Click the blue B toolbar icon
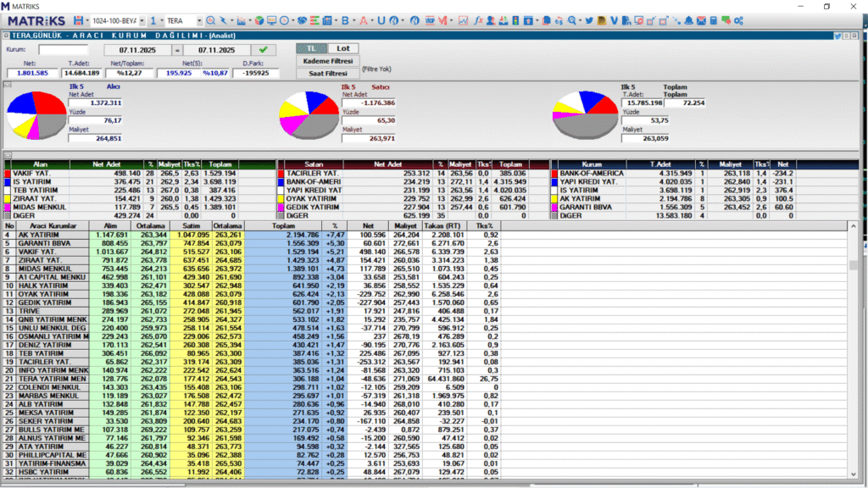 point(345,20)
